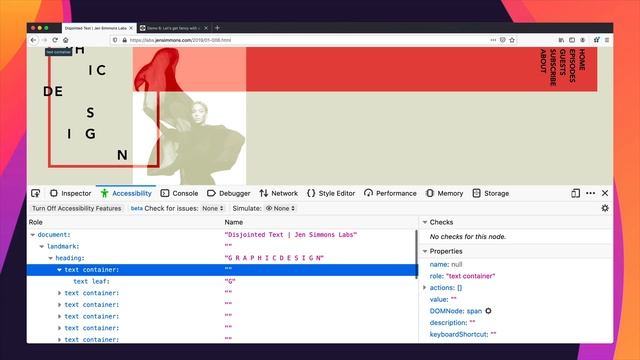Image resolution: width=640 pixels, height=360 pixels.
Task: Toggle the sidebar icon in Firefox toolbar
Action: [572, 40]
